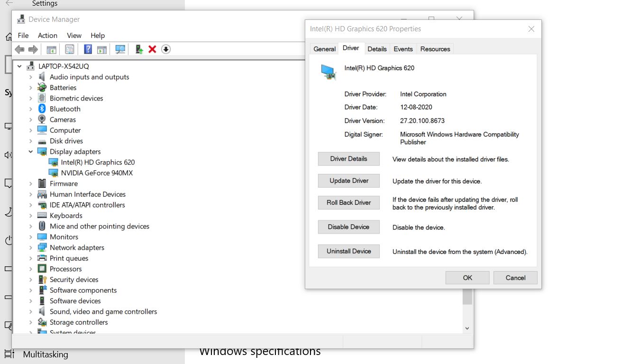Collapse the Display adapters node
Screen dimensions: 630x364
coord(31,152)
